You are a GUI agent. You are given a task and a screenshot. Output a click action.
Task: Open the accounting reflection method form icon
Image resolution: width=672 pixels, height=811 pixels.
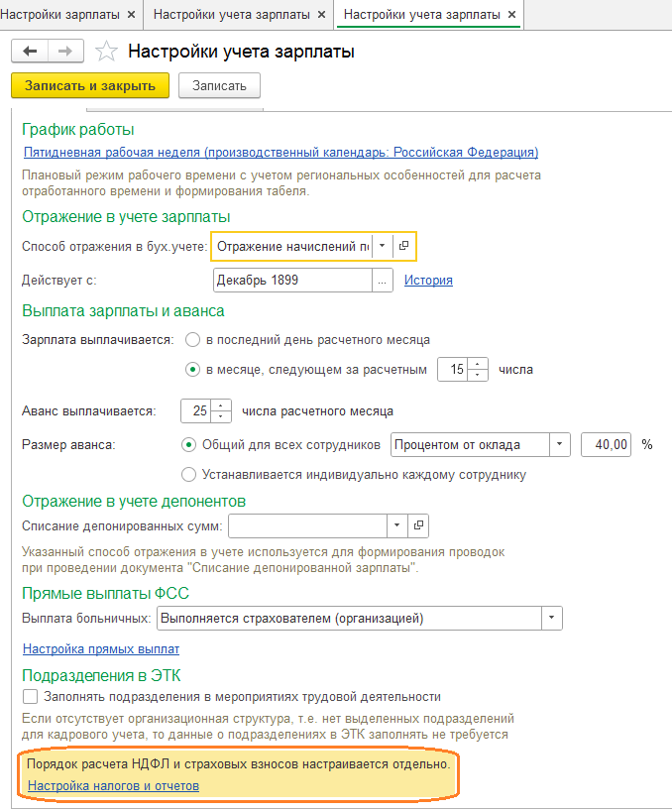pos(404,246)
